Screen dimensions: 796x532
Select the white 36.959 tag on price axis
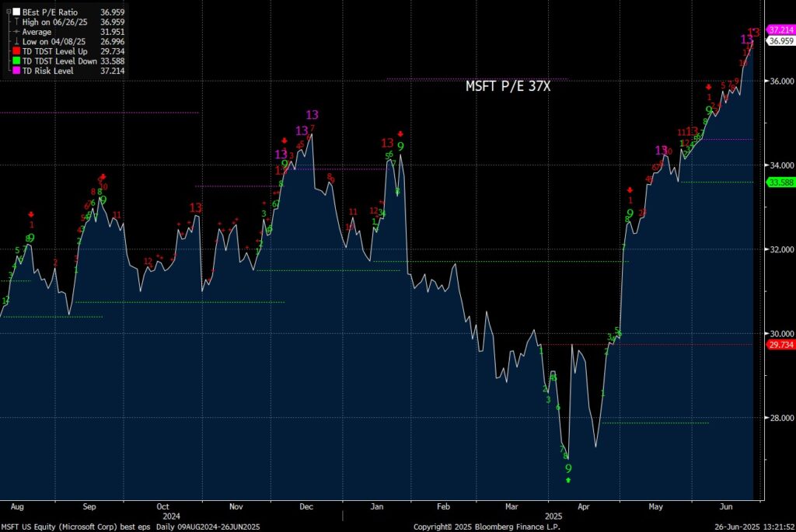click(780, 41)
